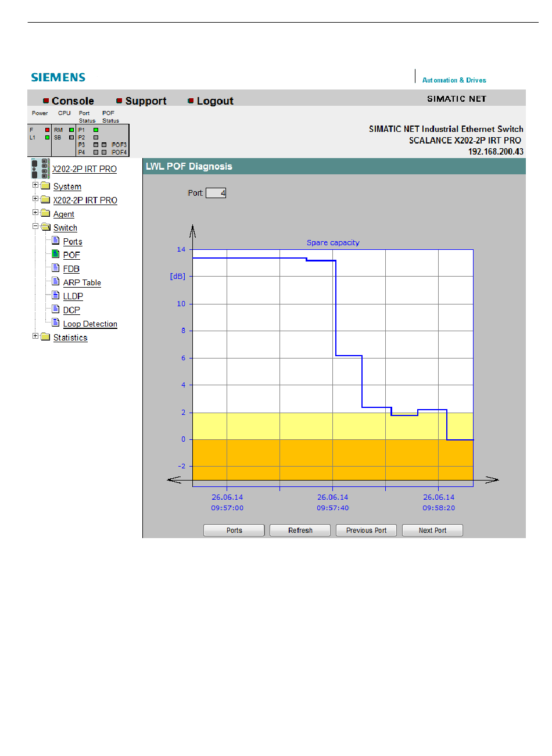Open the top X202-2P IRT PRO root link
This screenshot has width=552, height=756.
[x=85, y=169]
